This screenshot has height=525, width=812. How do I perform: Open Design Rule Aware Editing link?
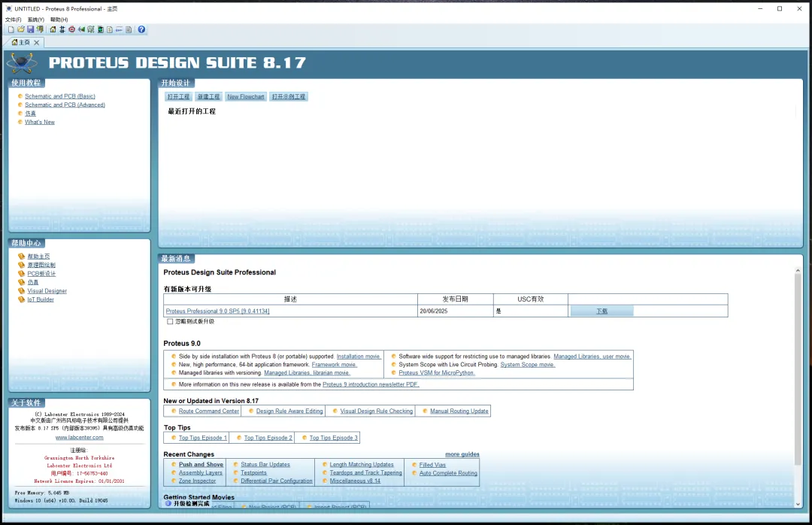point(289,411)
